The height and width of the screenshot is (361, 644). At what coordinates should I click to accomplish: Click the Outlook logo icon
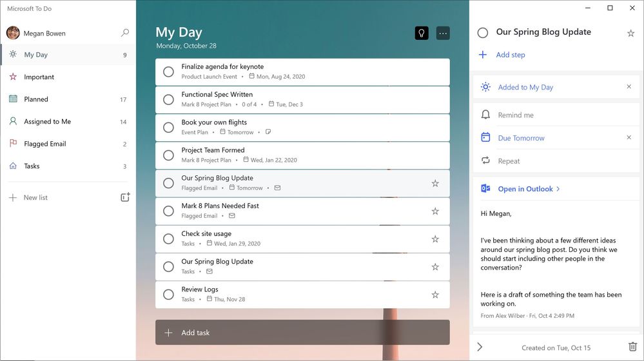pyautogui.click(x=485, y=188)
